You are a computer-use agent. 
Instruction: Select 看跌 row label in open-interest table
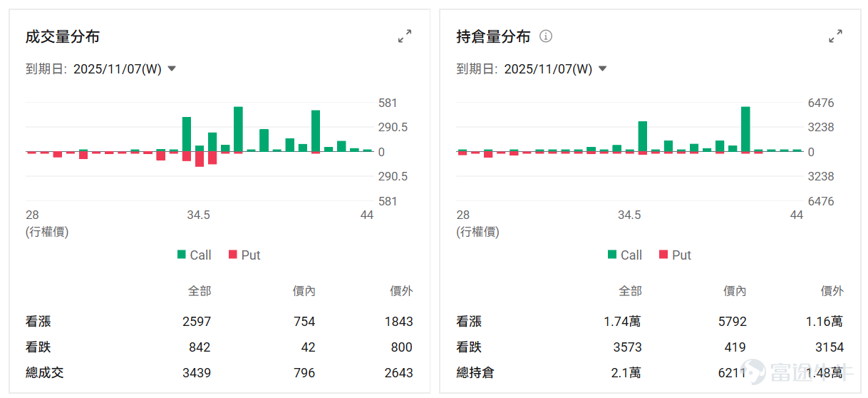pyautogui.click(x=470, y=347)
